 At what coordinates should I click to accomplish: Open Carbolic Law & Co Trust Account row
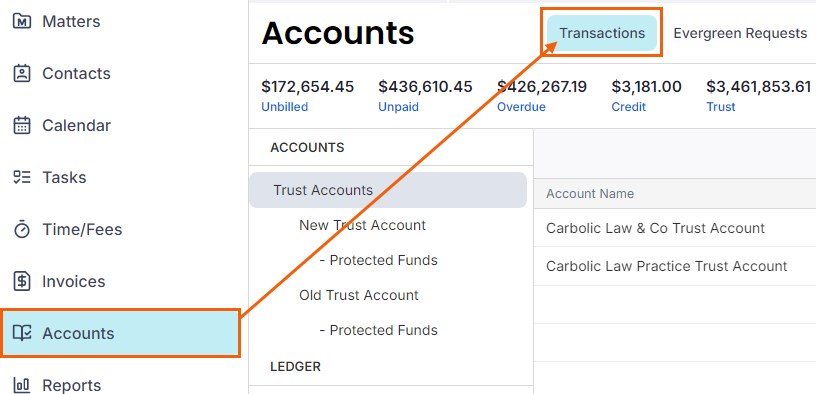[x=674, y=228]
